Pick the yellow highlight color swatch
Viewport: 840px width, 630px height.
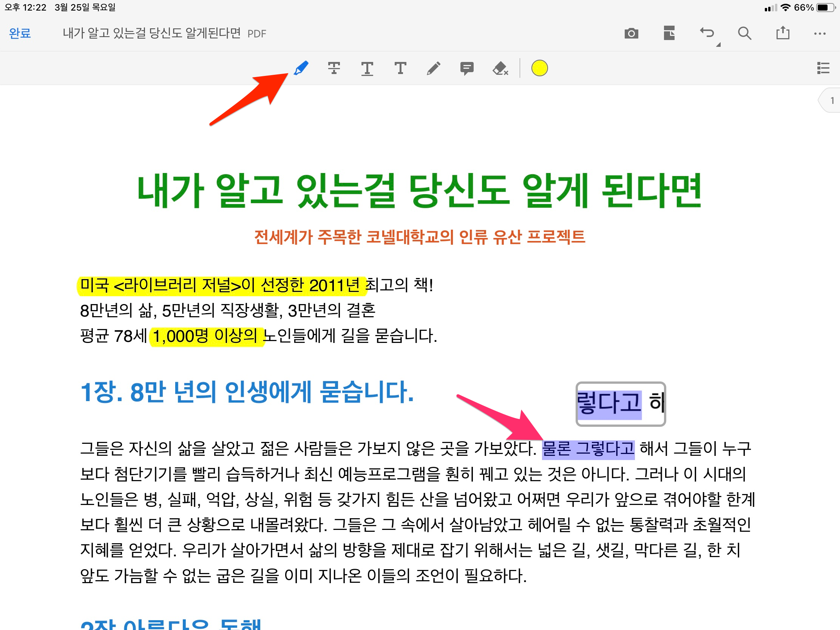pyautogui.click(x=539, y=69)
